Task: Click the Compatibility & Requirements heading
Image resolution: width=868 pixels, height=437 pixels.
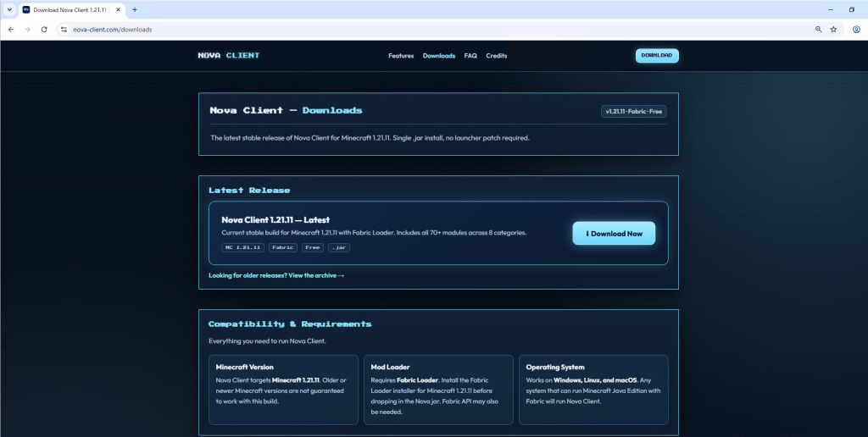Action: click(x=290, y=324)
